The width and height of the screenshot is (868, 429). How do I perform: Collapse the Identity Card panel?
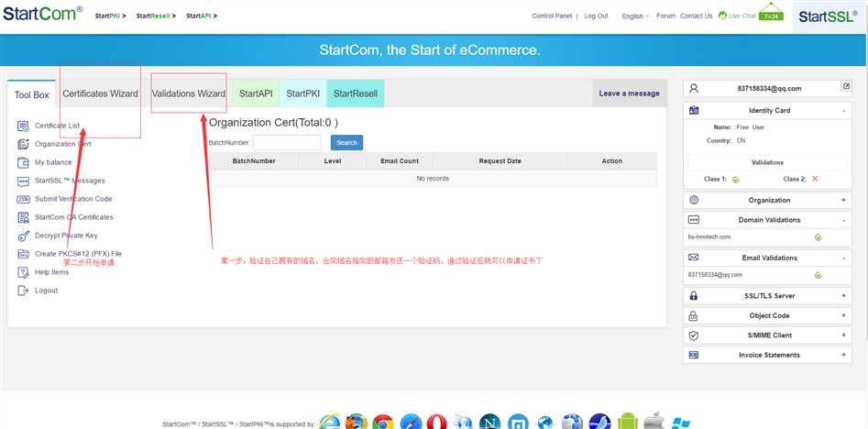click(x=843, y=111)
